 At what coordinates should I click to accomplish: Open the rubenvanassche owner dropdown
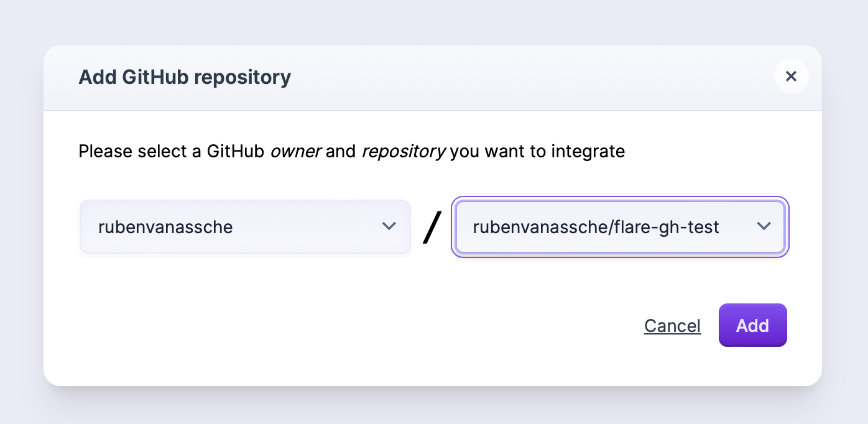pyautogui.click(x=245, y=227)
